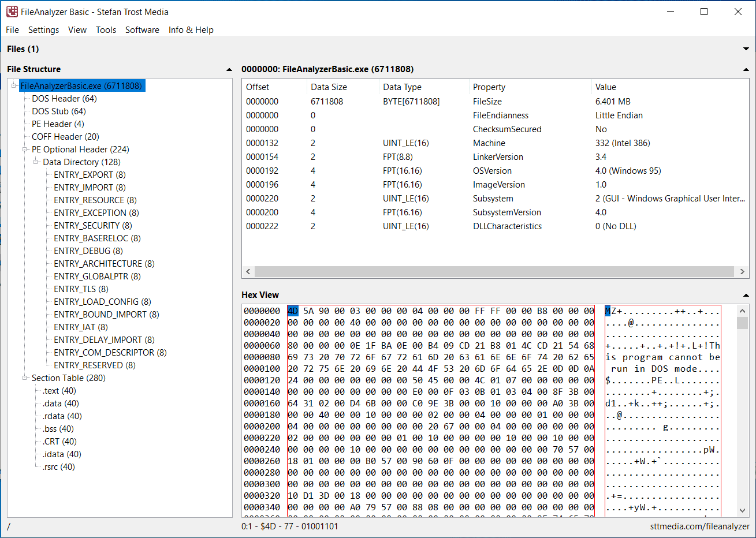Click the Machine property row
Viewport: 756px width, 538px height.
[x=496, y=143]
